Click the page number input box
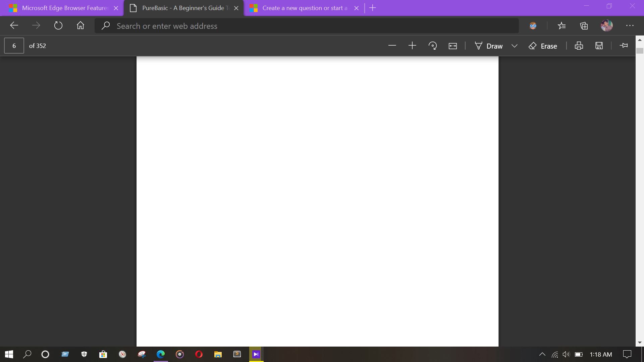The height and width of the screenshot is (362, 644). [x=14, y=46]
